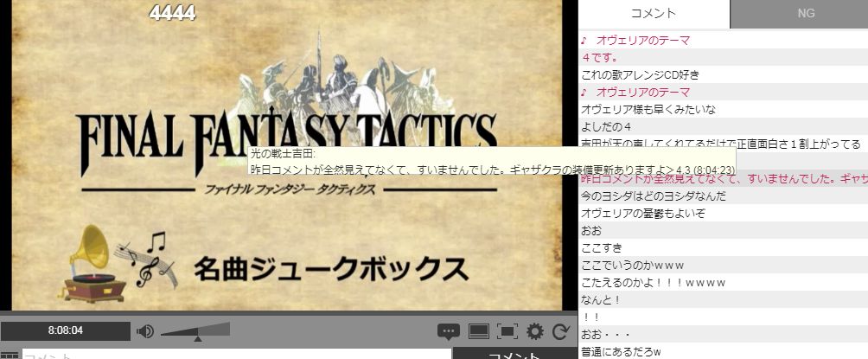Open player settings gear icon
The height and width of the screenshot is (359, 868).
click(535, 331)
